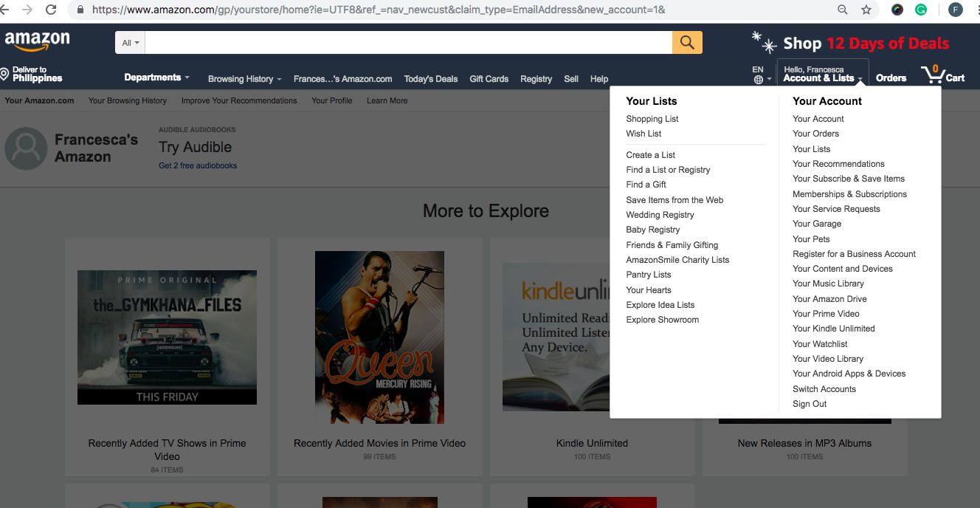Open the All search category dropdown
The image size is (980, 508).
(x=130, y=43)
